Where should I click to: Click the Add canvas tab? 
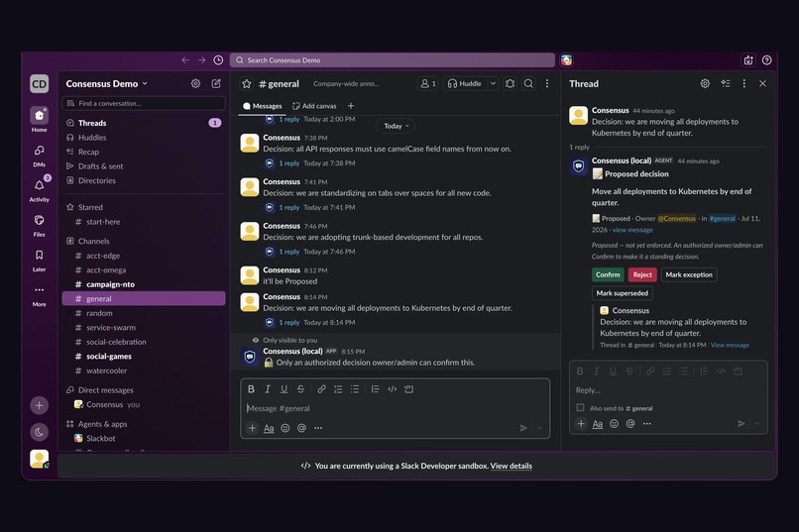(314, 106)
